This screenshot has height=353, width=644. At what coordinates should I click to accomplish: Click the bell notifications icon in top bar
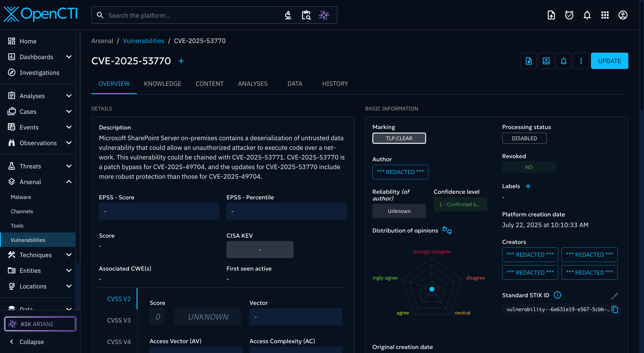(587, 15)
